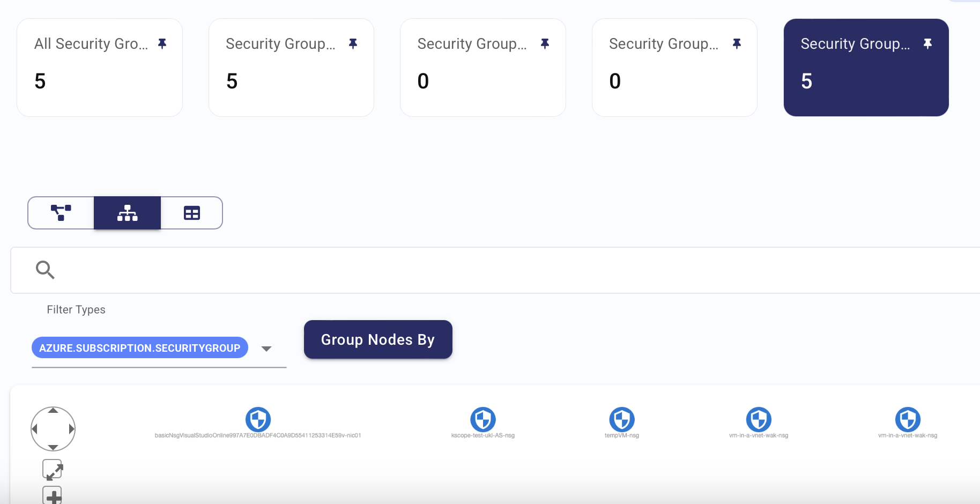This screenshot has height=504, width=980.
Task: Pan the graph upward with arrow
Action: pos(53,411)
